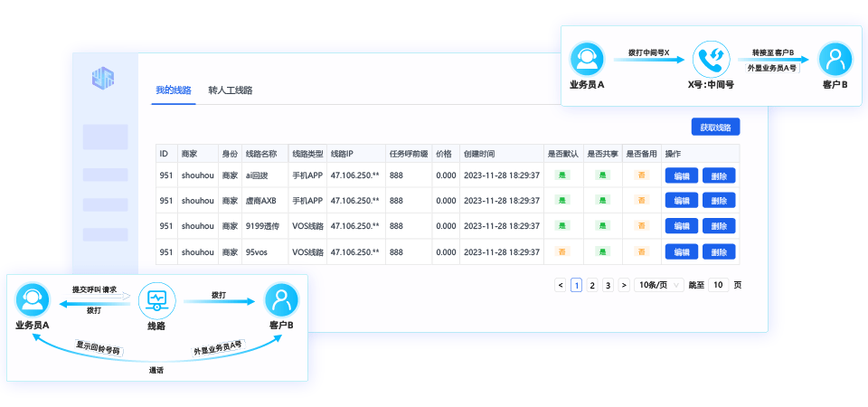This screenshot has height=407, width=868.
Task: Click the 通话 label in bottom diagram
Action: [156, 371]
